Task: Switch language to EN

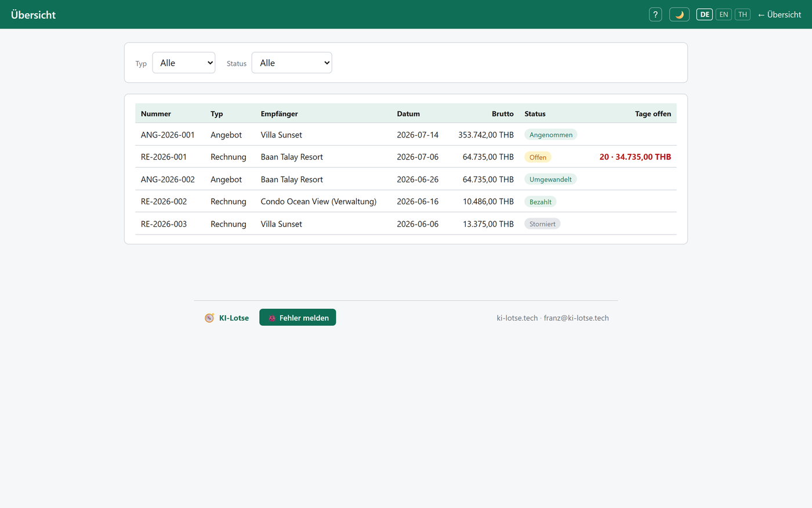Action: (724, 15)
